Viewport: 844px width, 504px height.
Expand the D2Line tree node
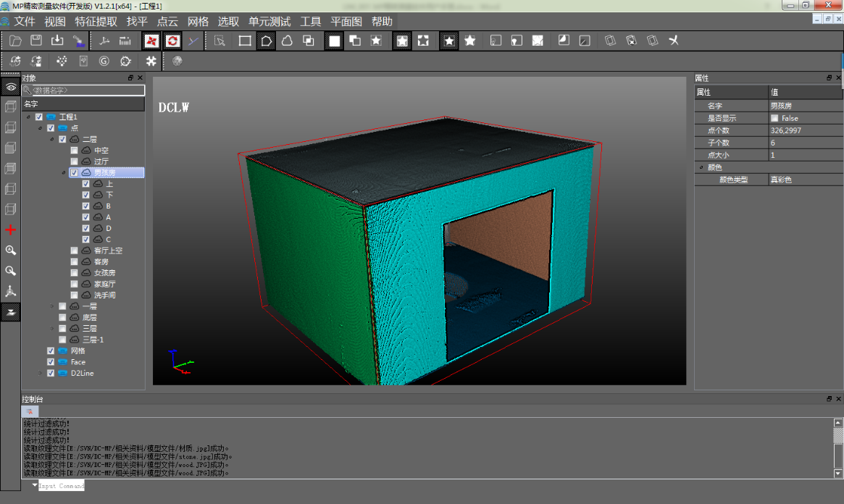point(41,374)
